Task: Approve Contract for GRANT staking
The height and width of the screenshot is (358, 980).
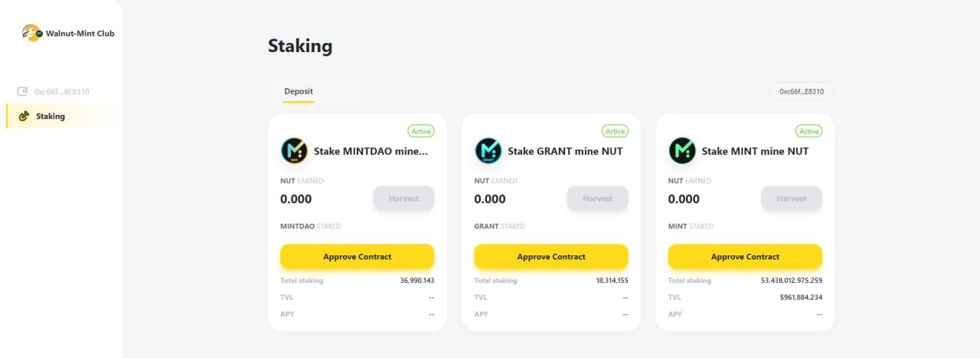Action: [x=551, y=257]
